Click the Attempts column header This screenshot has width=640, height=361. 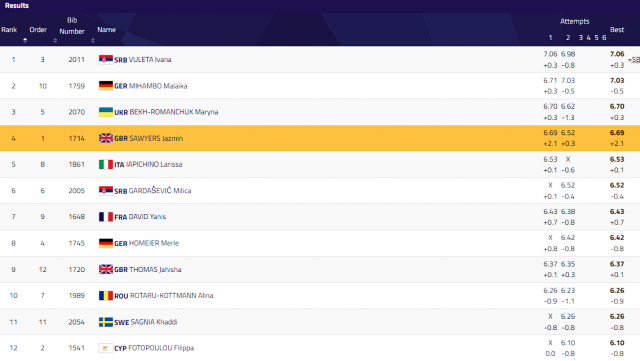tap(574, 21)
